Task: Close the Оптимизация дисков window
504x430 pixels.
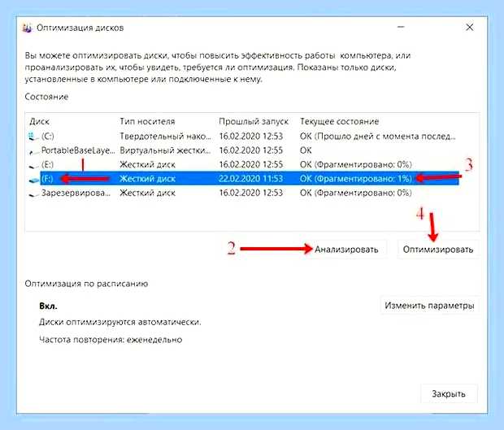Action: point(470,28)
